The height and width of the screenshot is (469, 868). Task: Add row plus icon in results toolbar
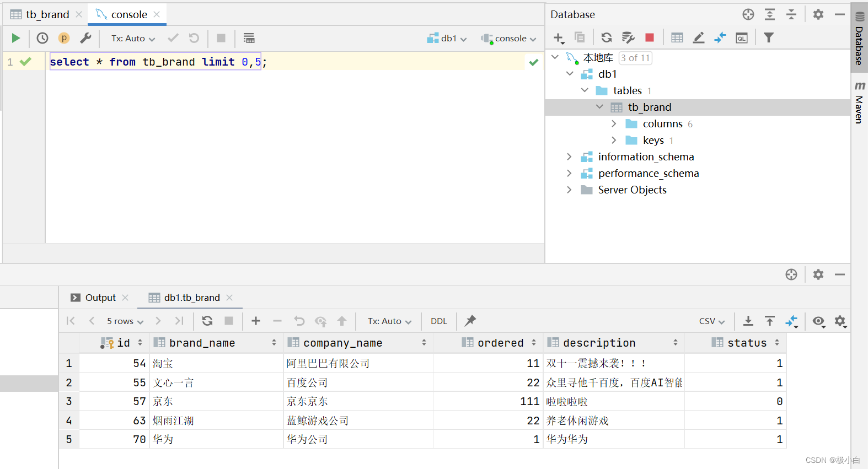(x=256, y=321)
